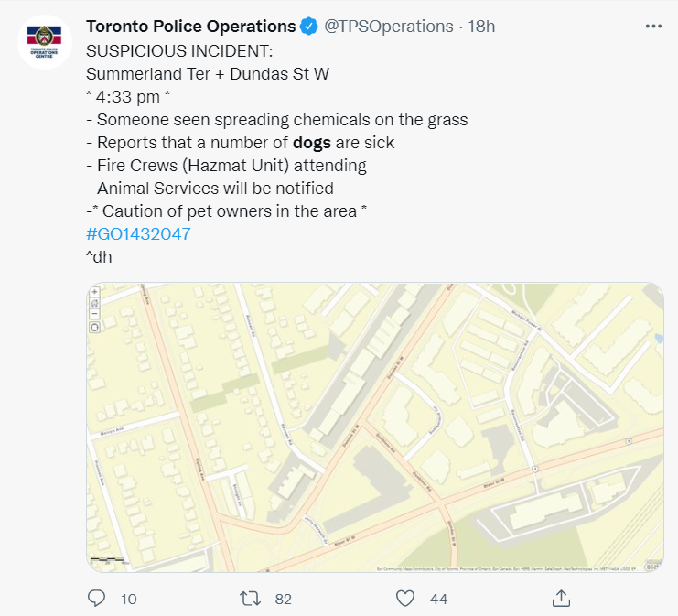
Task: Click the blue verified badge icon
Action: (x=309, y=27)
